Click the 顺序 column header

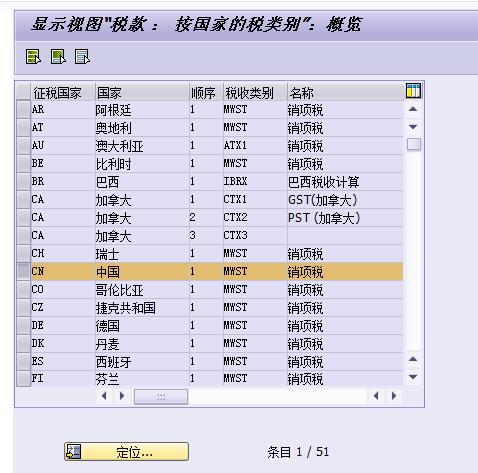[x=206, y=92]
